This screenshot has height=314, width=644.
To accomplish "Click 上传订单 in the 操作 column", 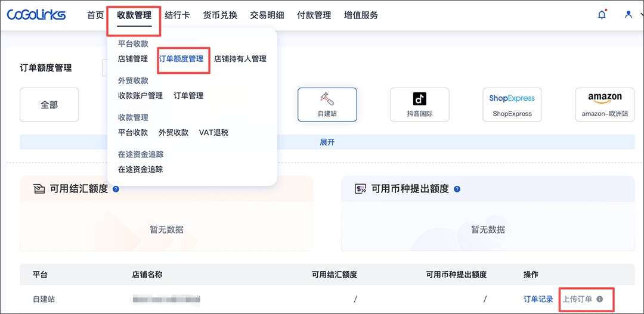I will [x=577, y=299].
